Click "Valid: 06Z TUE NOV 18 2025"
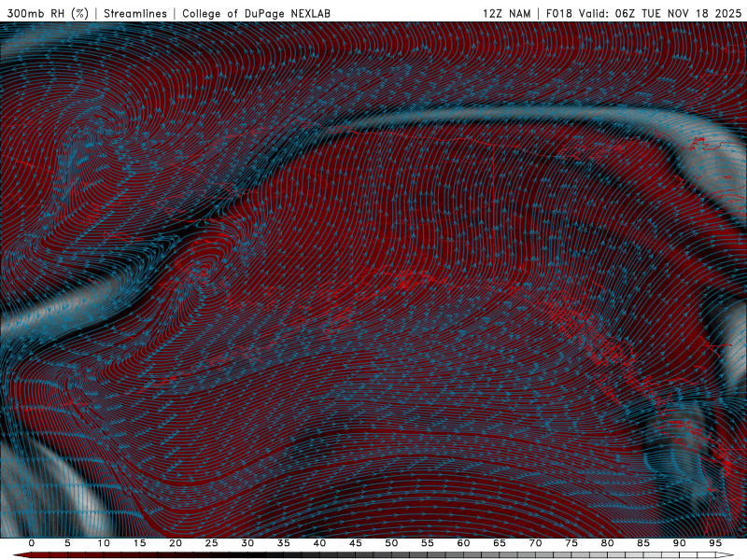This screenshot has width=747, height=560. click(x=660, y=13)
